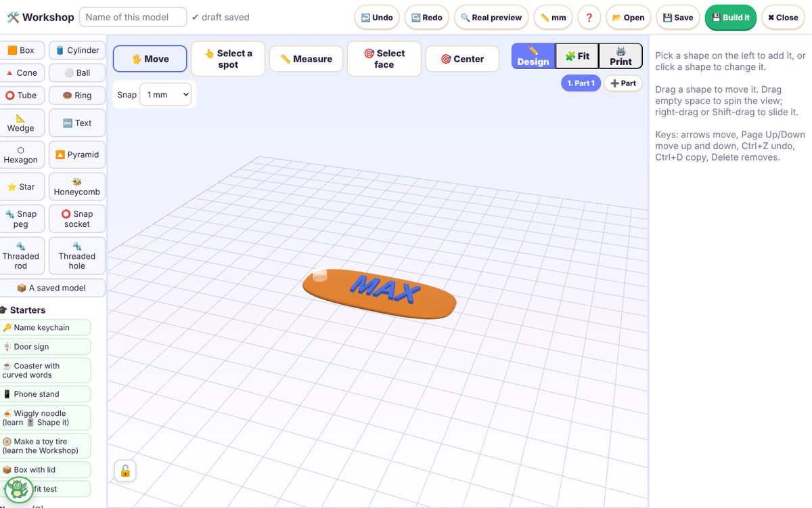Activate the Move tool
This screenshot has height=508, width=812.
click(150, 59)
